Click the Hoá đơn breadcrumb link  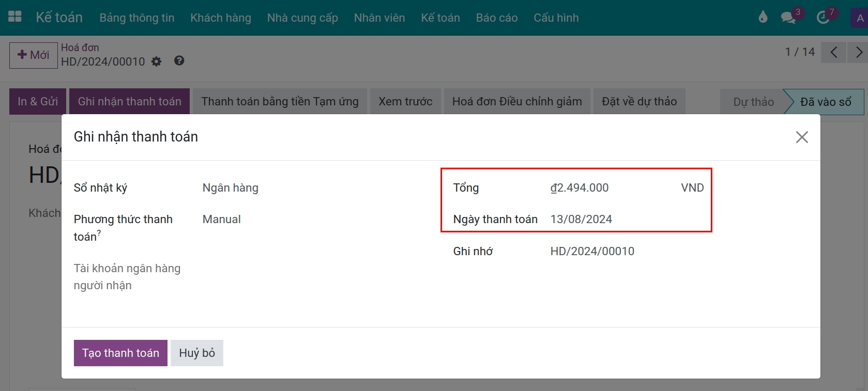point(80,48)
